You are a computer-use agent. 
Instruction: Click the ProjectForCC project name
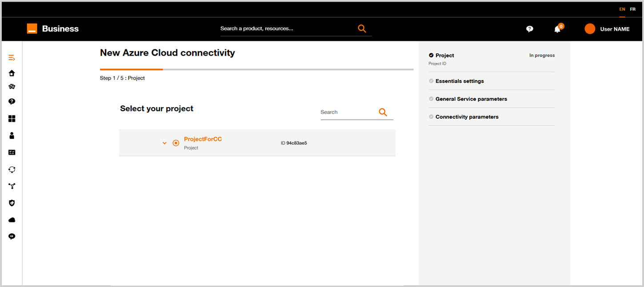point(203,139)
